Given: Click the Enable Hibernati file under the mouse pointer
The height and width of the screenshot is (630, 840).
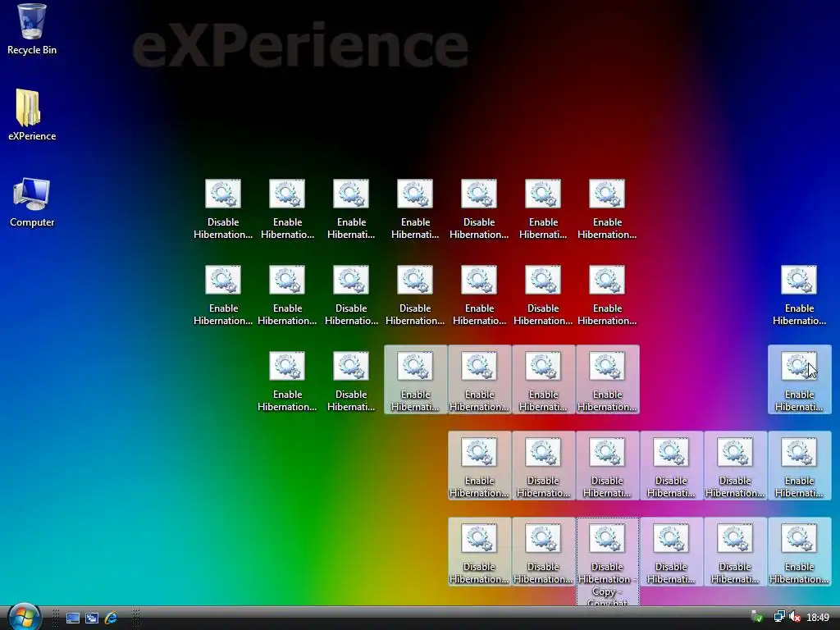Looking at the screenshot, I should pyautogui.click(x=799, y=379).
